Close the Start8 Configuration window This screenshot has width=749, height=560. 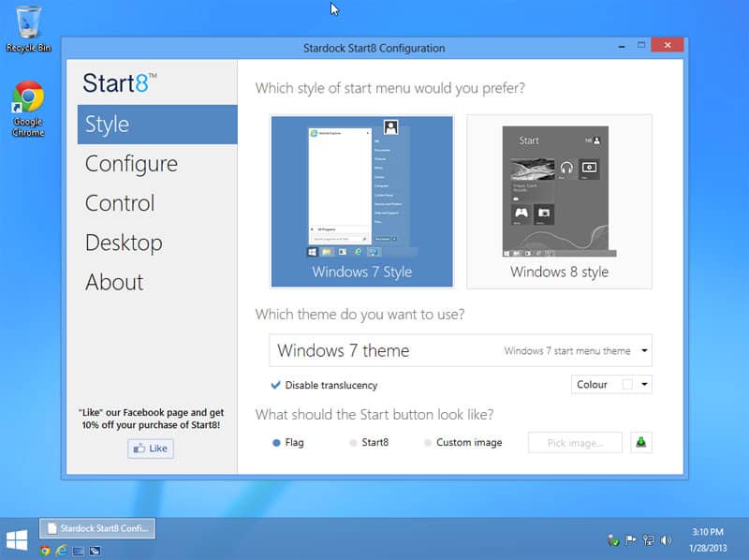pos(668,45)
